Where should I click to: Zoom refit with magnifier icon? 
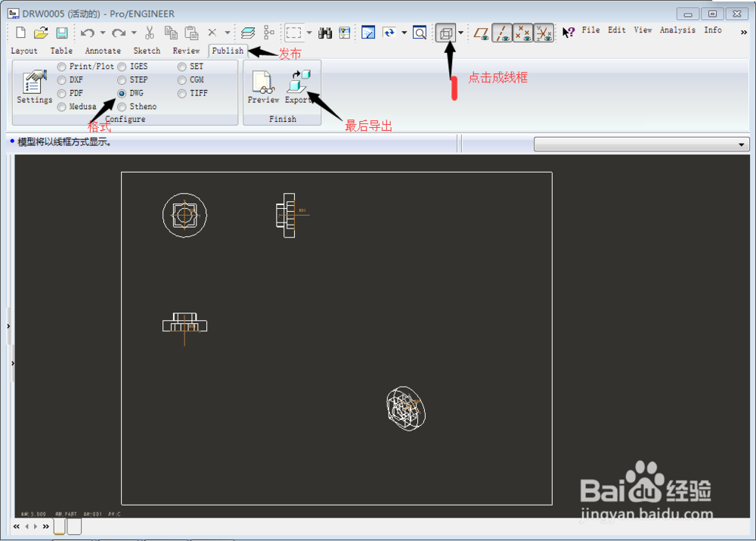point(420,33)
